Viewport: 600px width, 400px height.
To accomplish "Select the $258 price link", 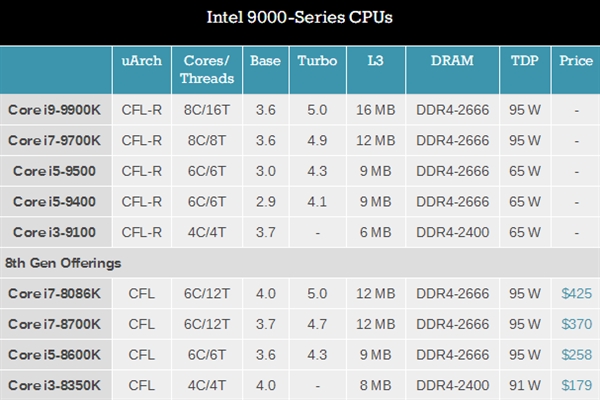I will 578,354.
